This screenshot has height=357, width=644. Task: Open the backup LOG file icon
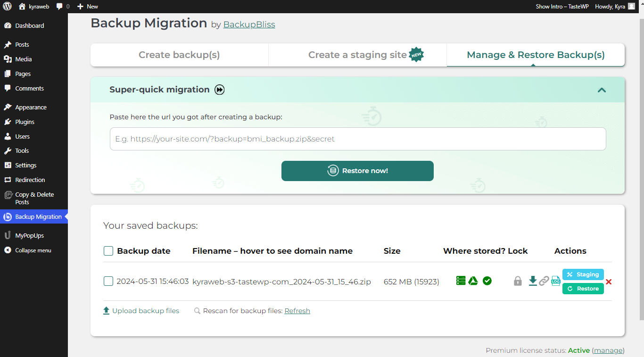coord(556,281)
